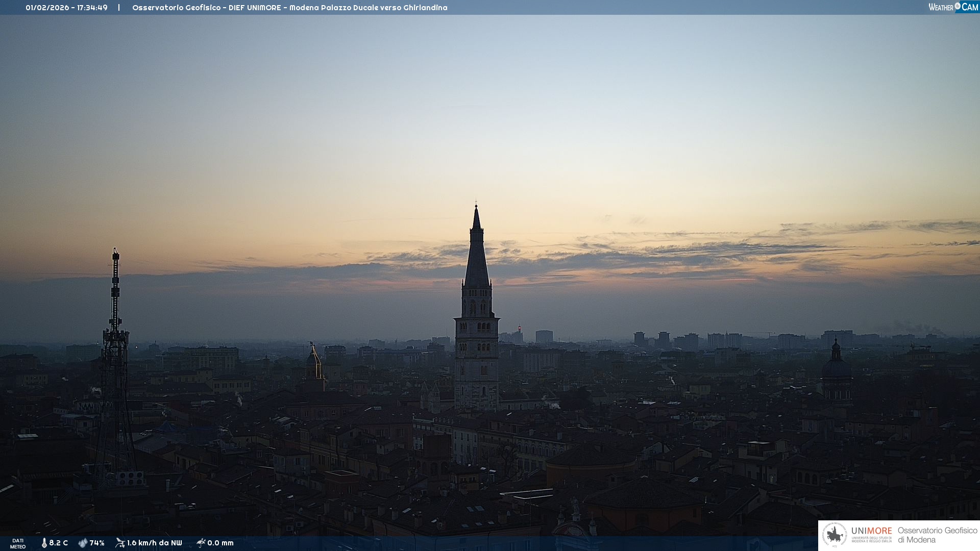
Task: Click the UNIMORE university seal emblem
Action: coord(835,535)
